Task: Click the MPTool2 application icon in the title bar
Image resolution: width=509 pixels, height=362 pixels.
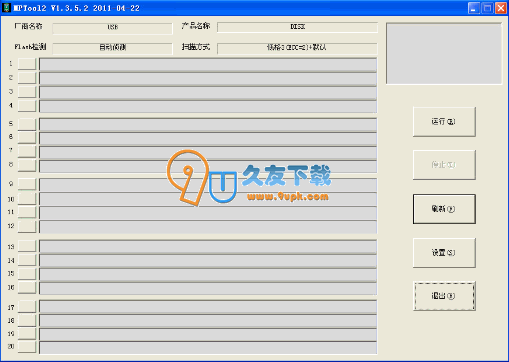Action: tap(6, 8)
